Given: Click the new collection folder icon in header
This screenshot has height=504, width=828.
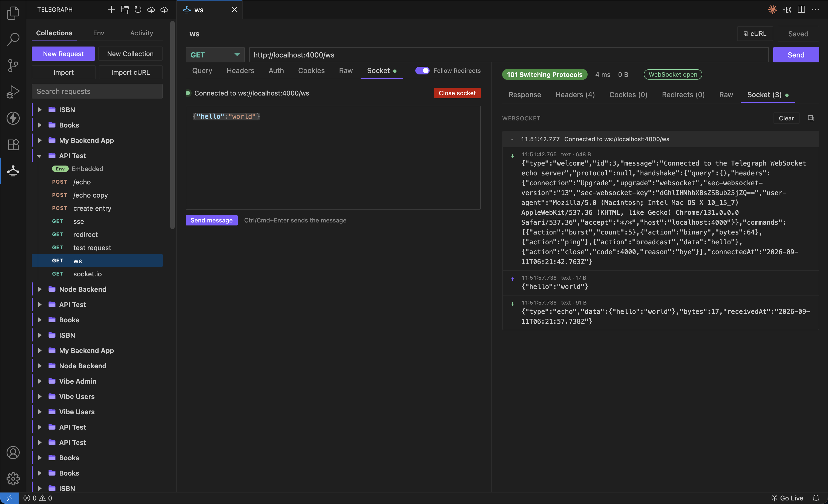Looking at the screenshot, I should (125, 9).
